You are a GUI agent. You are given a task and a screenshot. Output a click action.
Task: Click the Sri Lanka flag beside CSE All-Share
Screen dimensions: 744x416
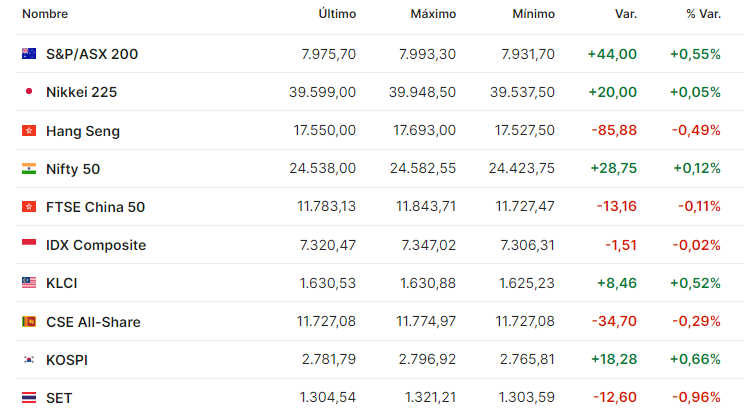[29, 322]
